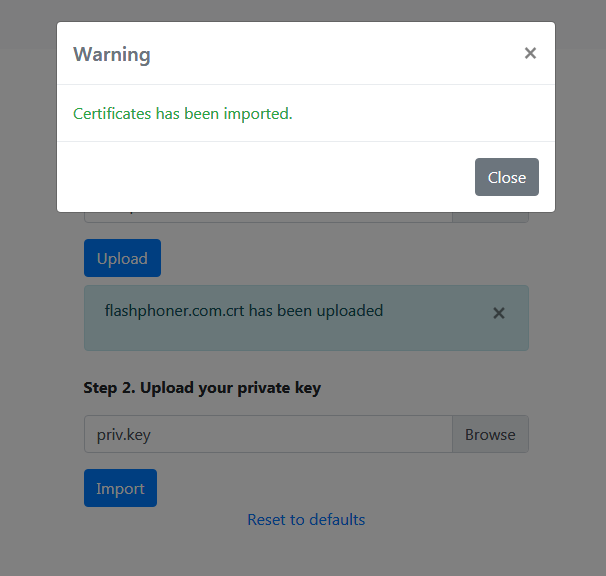Click the blue Import button

(x=120, y=488)
